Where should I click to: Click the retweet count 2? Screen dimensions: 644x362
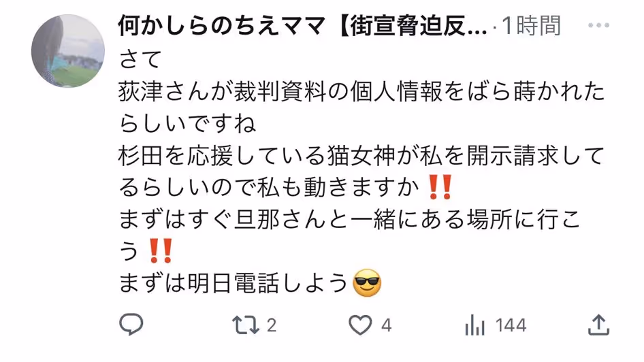coord(272,325)
